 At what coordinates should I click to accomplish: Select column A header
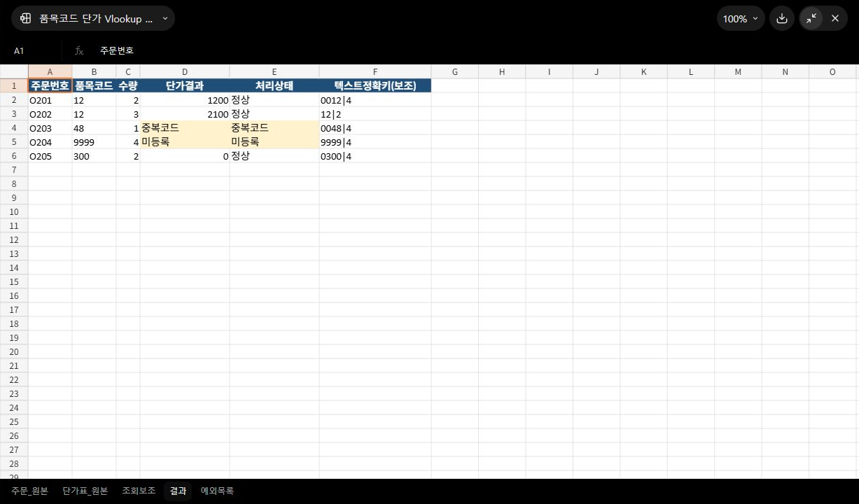pos(50,71)
